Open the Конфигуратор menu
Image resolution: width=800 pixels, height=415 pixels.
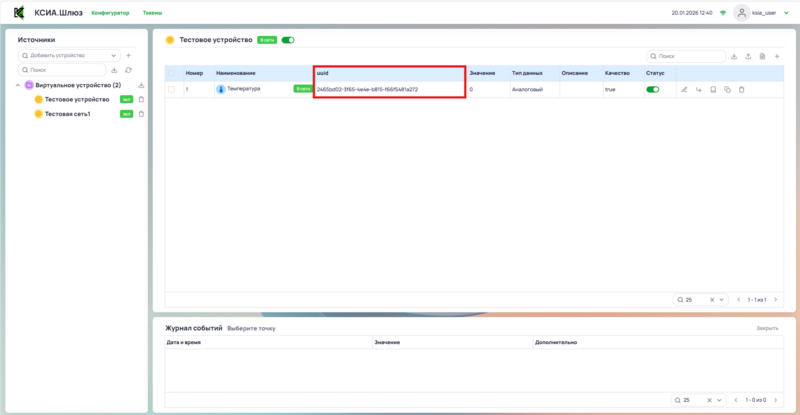pyautogui.click(x=110, y=13)
